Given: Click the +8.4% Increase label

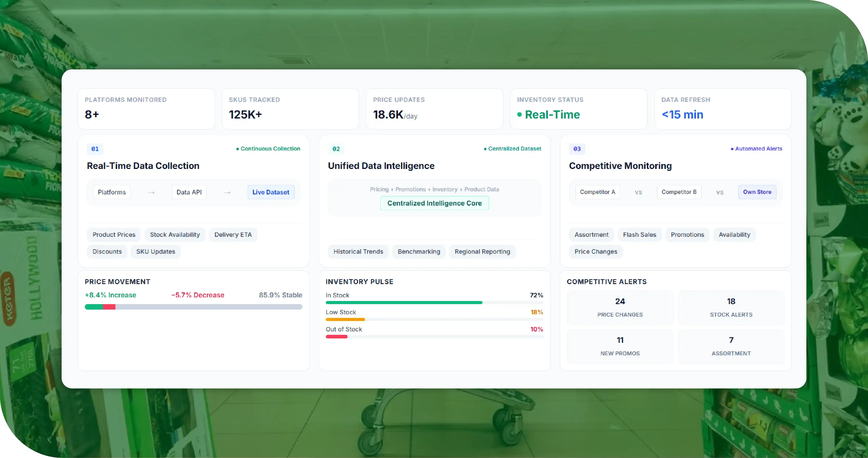Looking at the screenshot, I should pos(110,295).
